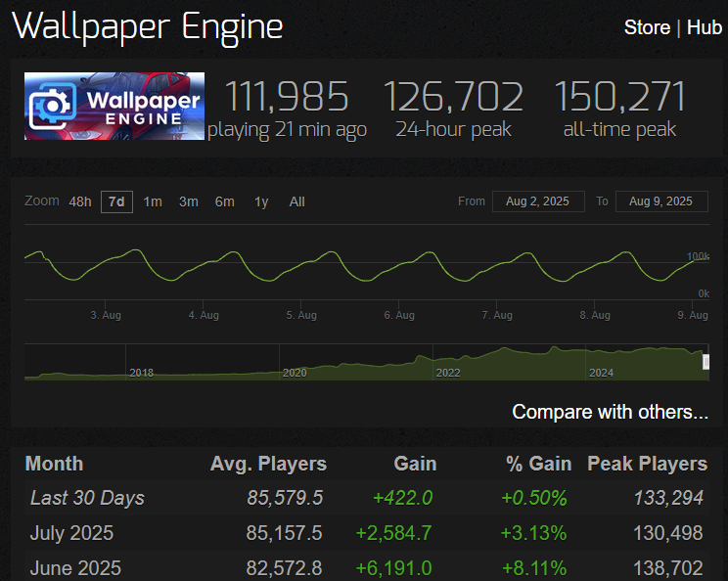Screen dimensions: 728x581
Task: Click the From date field Aug 2, 2025
Action: [538, 201]
